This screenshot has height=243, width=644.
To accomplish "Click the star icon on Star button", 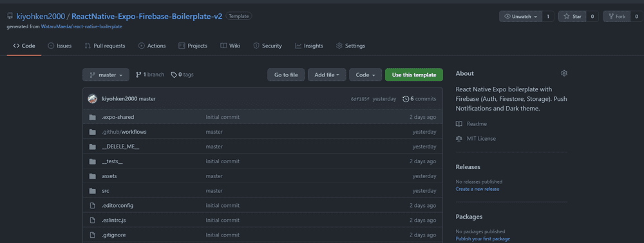I will coord(567,16).
